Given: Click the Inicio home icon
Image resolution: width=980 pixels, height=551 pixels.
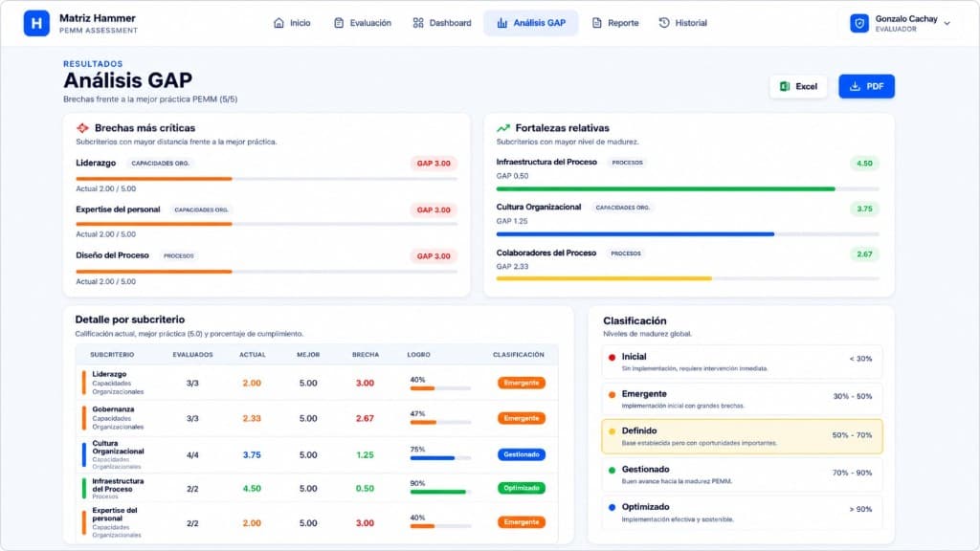Looking at the screenshot, I should tap(278, 23).
